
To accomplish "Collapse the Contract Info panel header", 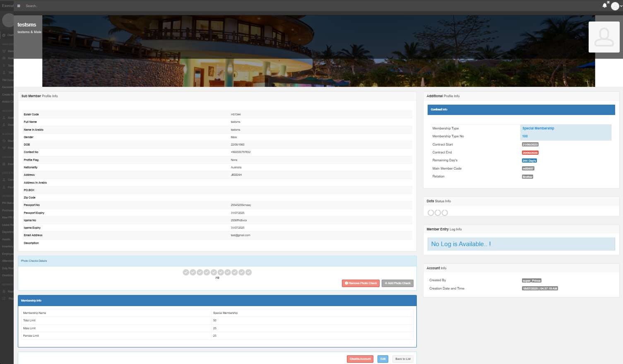I will click(521, 110).
